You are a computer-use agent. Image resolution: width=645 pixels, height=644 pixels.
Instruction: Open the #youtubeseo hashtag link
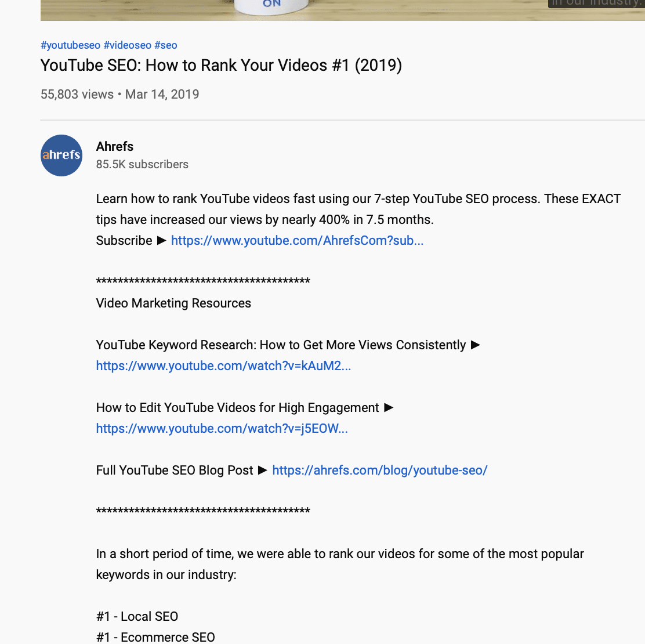70,45
